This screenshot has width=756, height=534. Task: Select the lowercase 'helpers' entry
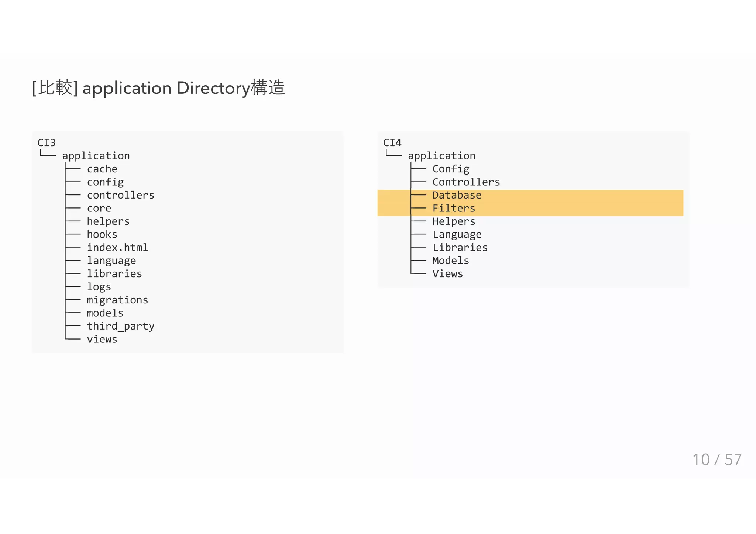(x=108, y=221)
